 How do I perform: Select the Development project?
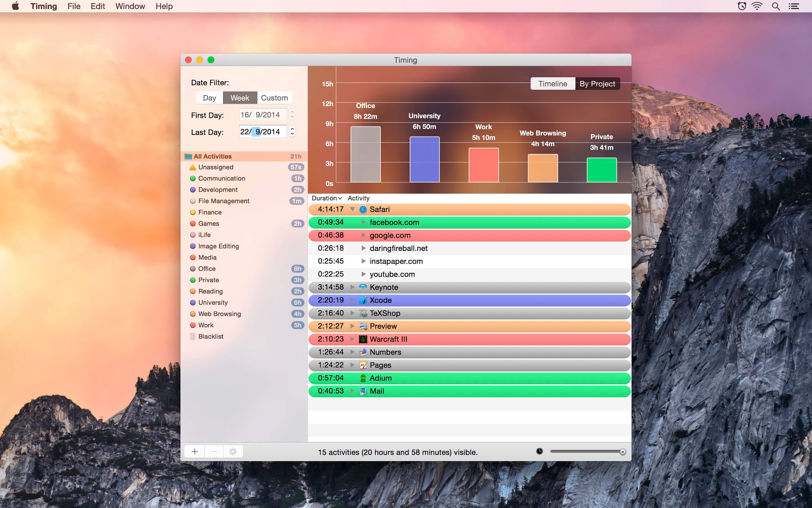coord(244,190)
